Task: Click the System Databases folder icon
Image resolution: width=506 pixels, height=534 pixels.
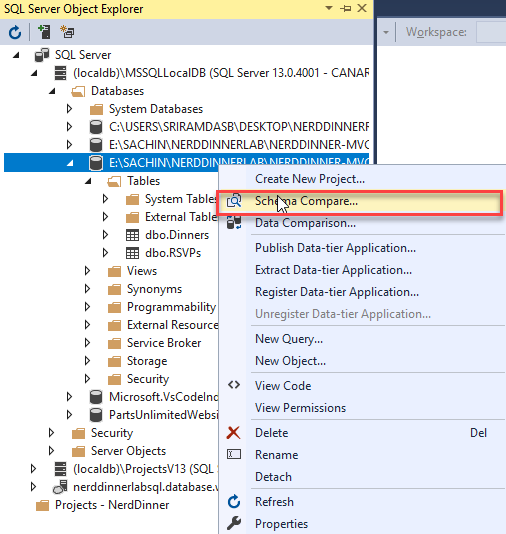Action: [96, 109]
